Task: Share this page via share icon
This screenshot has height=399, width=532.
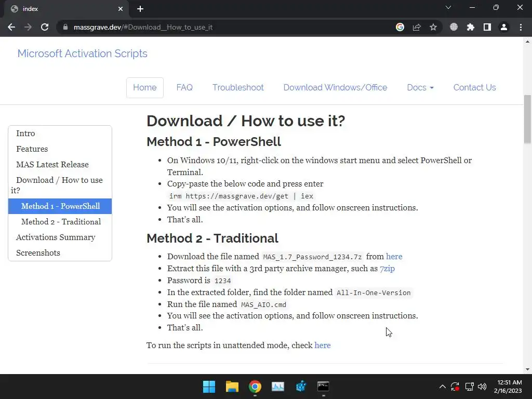Action: 417,27
